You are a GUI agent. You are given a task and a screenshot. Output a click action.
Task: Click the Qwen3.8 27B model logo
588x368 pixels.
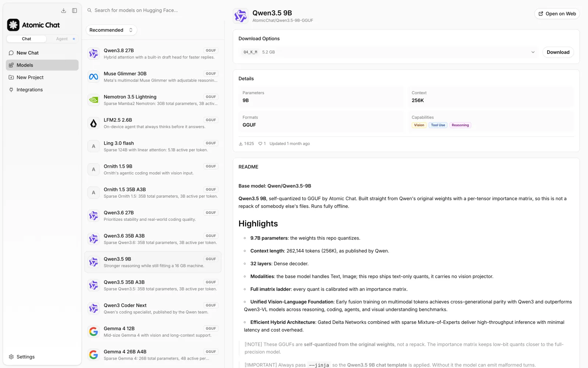tap(93, 54)
